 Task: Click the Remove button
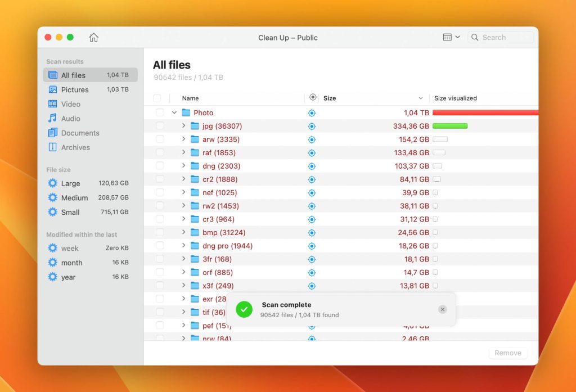507,353
